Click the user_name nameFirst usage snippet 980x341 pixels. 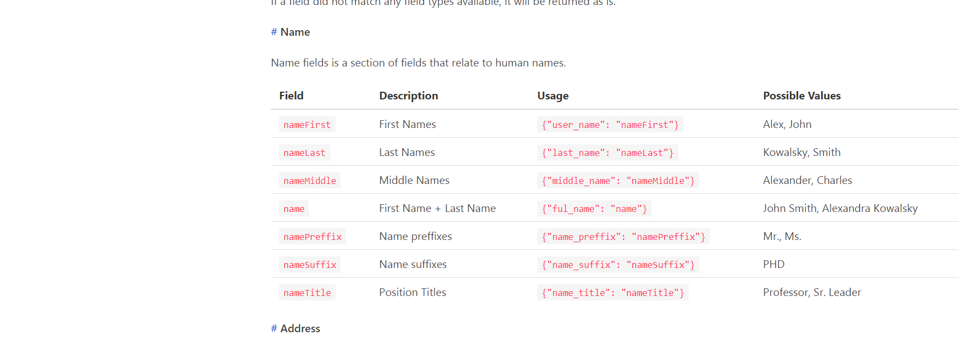coord(610,125)
